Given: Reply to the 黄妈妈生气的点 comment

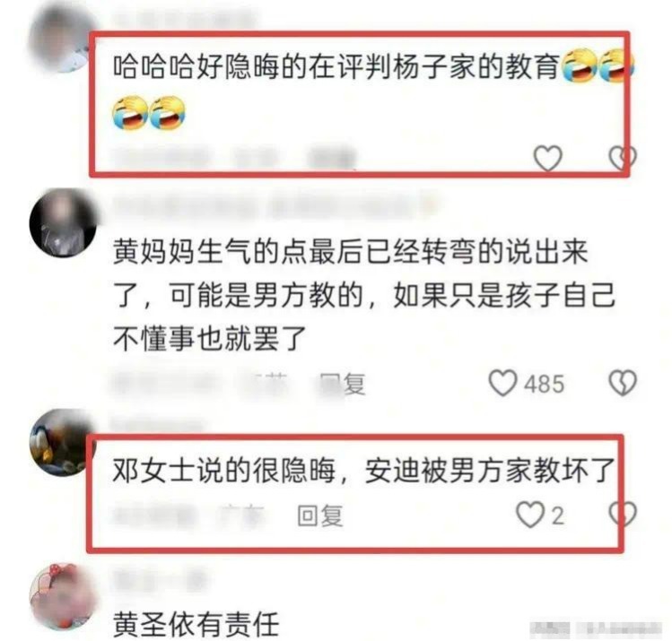Looking at the screenshot, I should [343, 383].
